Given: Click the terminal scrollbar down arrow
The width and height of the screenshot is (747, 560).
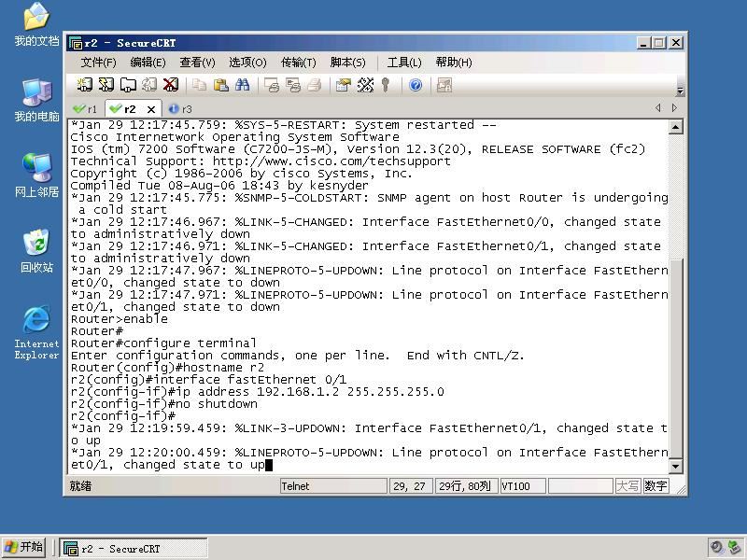Looking at the screenshot, I should coord(675,466).
